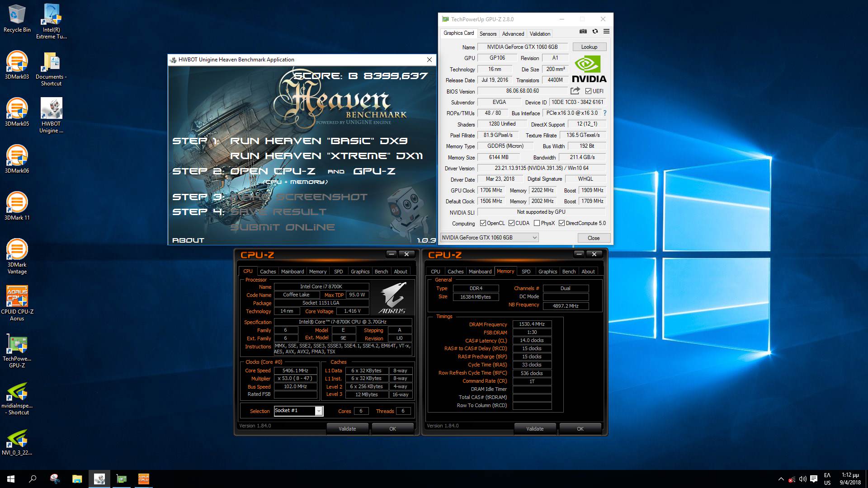Select the CPUID CPU-Z Aorus desktop icon

[x=17, y=303]
